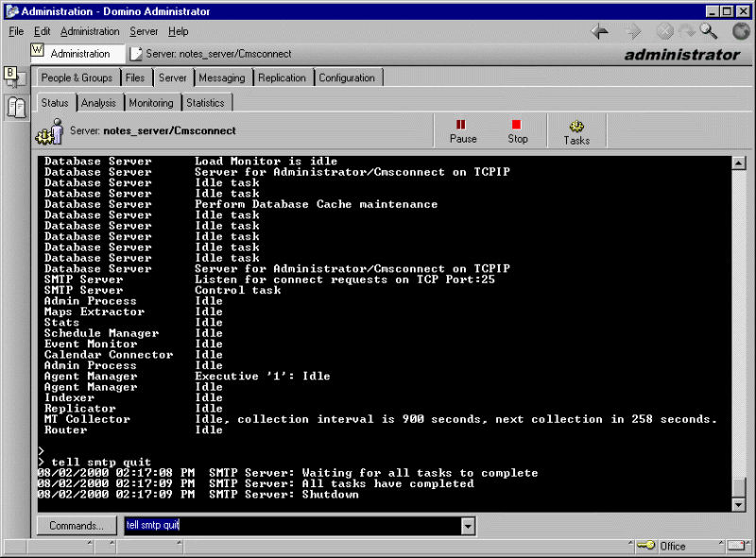The width and height of the screenshot is (756, 558).
Task: Click "Executive '1': Idle" console text
Action: point(263,377)
